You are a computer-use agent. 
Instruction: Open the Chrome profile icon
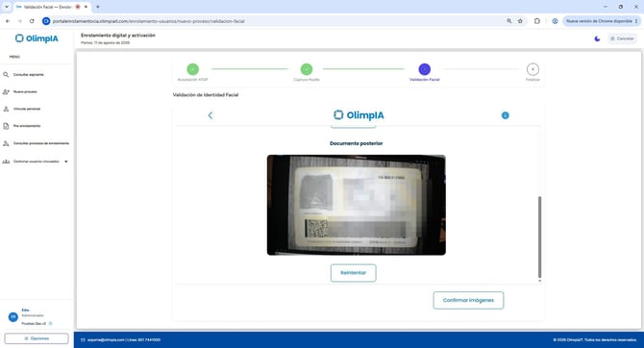(555, 21)
